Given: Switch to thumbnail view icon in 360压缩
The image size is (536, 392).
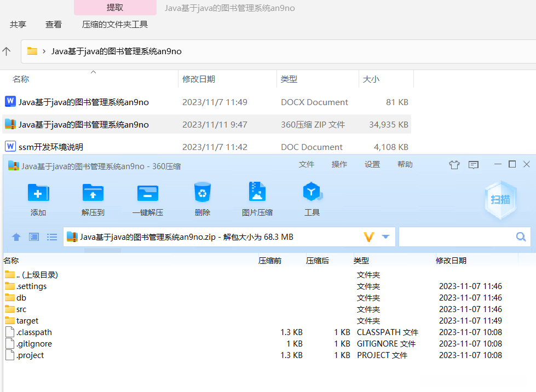Looking at the screenshot, I should [x=34, y=237].
